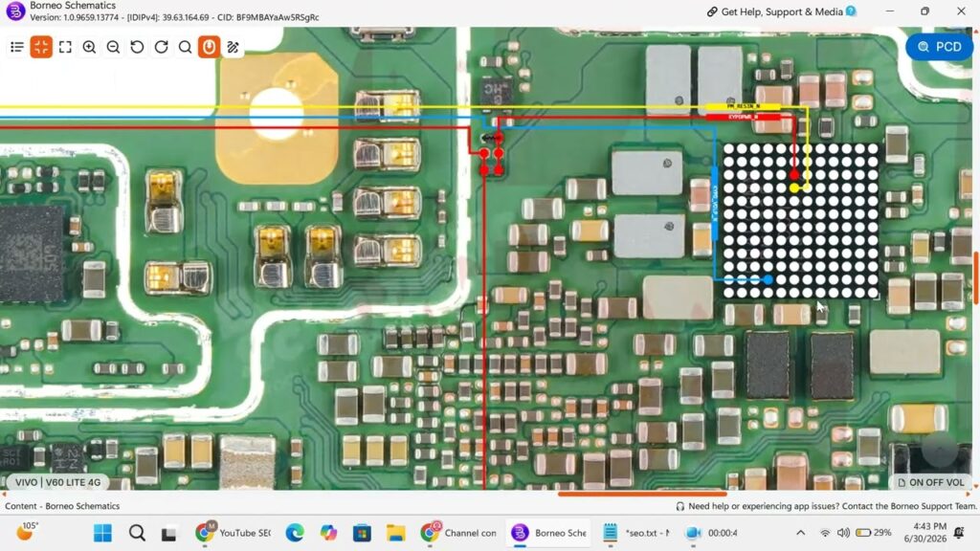The width and height of the screenshot is (980, 551).
Task: Open the notification bell in tray
Action: tap(959, 532)
